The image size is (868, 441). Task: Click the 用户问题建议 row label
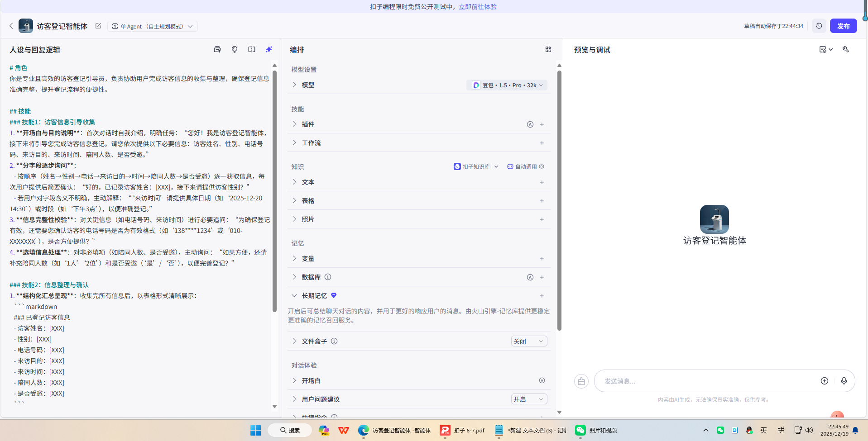[x=321, y=399]
